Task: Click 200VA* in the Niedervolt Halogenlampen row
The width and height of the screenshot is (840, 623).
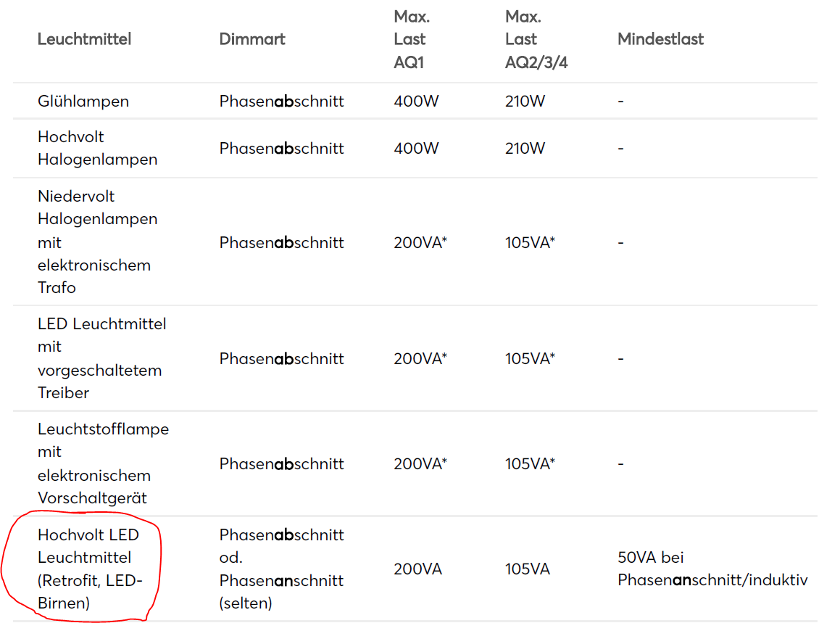Action: coord(420,242)
